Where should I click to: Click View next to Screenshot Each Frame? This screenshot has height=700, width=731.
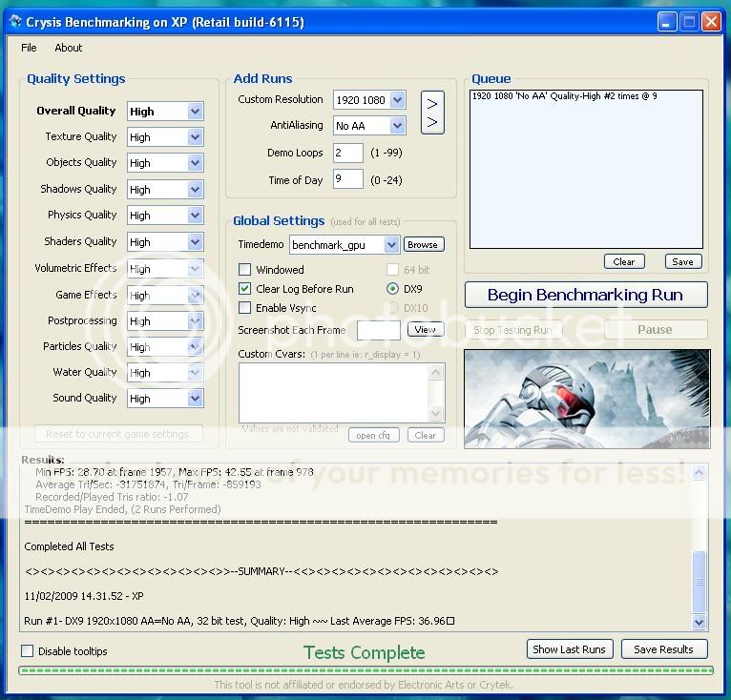point(426,329)
